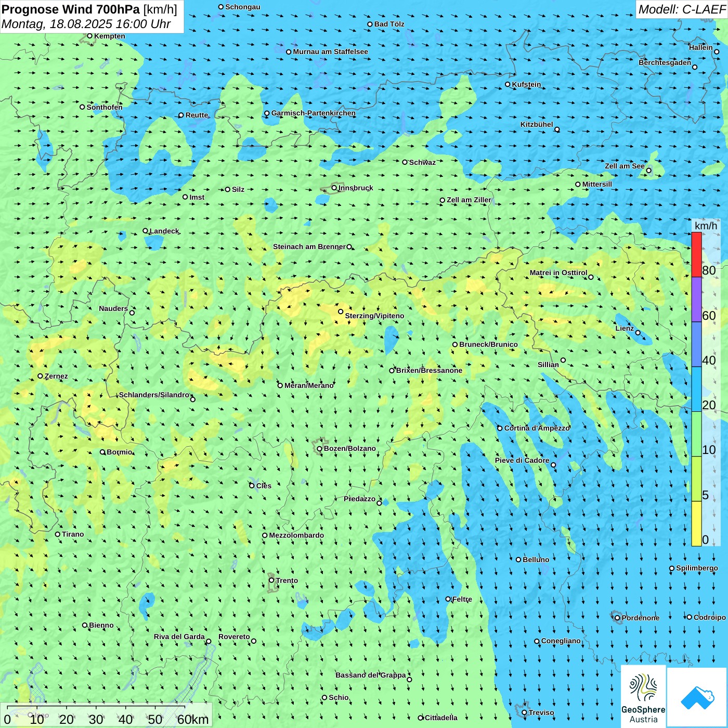The image size is (728, 728).
Task: Click the 'Treviso' label
Action: [x=541, y=712]
